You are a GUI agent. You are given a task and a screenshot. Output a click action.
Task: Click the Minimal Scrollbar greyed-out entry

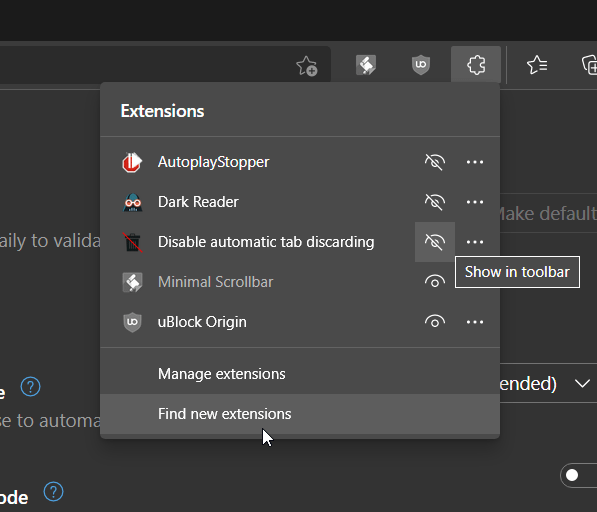pyautogui.click(x=215, y=282)
